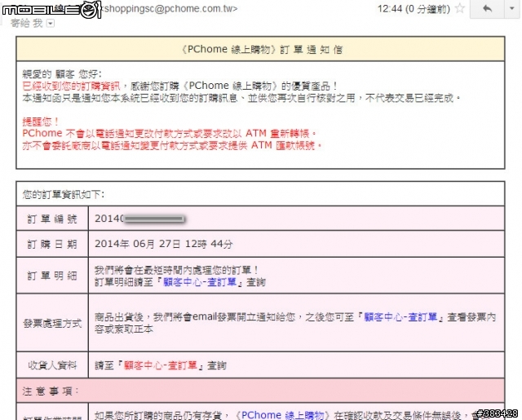The width and height of the screenshot is (522, 420).
Task: Click the red 已經收到您的訂購資訊 text
Action: 71,86
